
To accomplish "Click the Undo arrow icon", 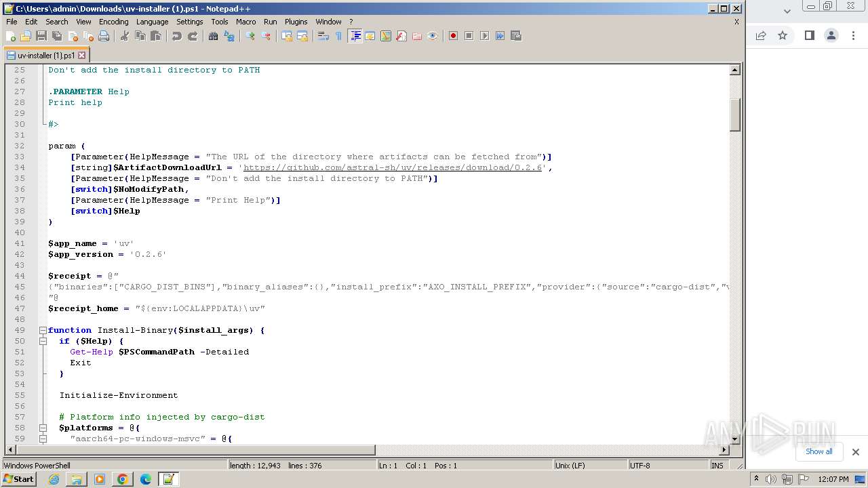I will click(177, 36).
